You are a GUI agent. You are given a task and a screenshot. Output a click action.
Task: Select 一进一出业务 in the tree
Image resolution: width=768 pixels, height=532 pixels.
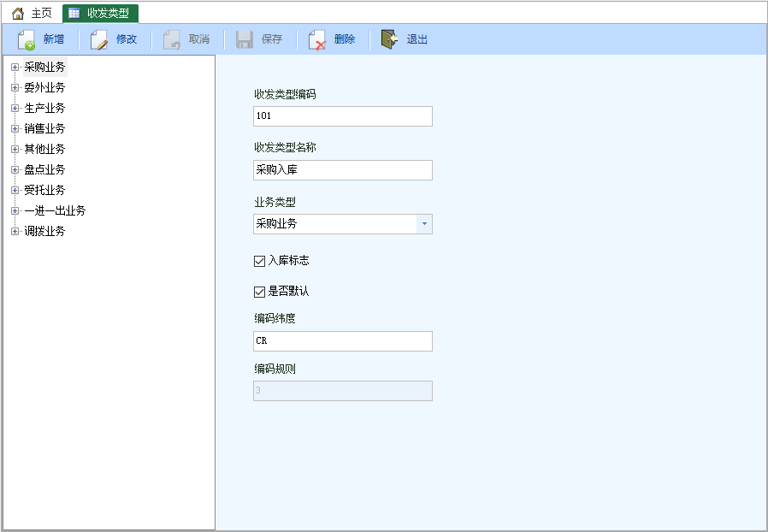[x=55, y=211]
